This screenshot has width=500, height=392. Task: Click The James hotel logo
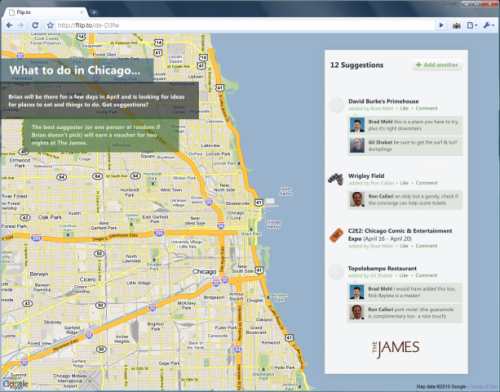tap(396, 349)
